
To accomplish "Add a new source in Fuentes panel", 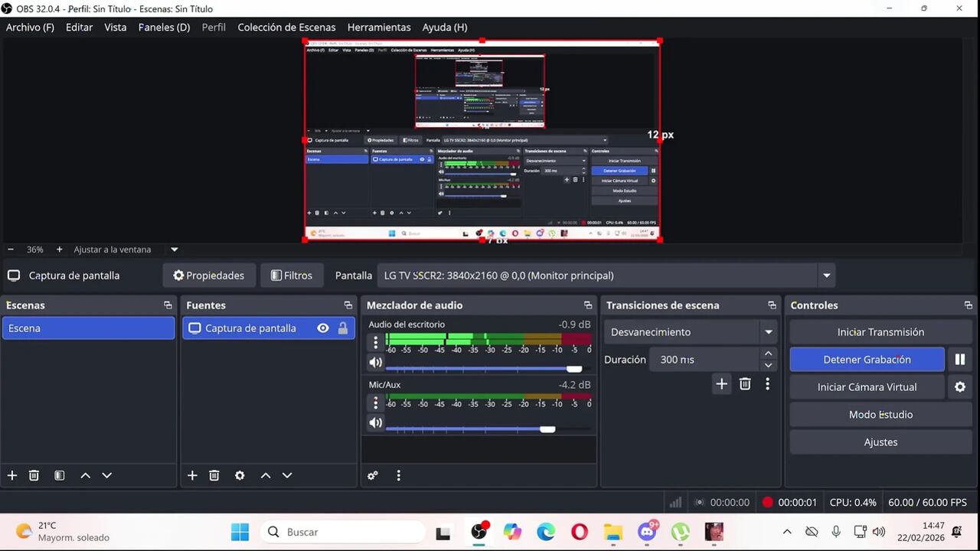I will point(192,475).
